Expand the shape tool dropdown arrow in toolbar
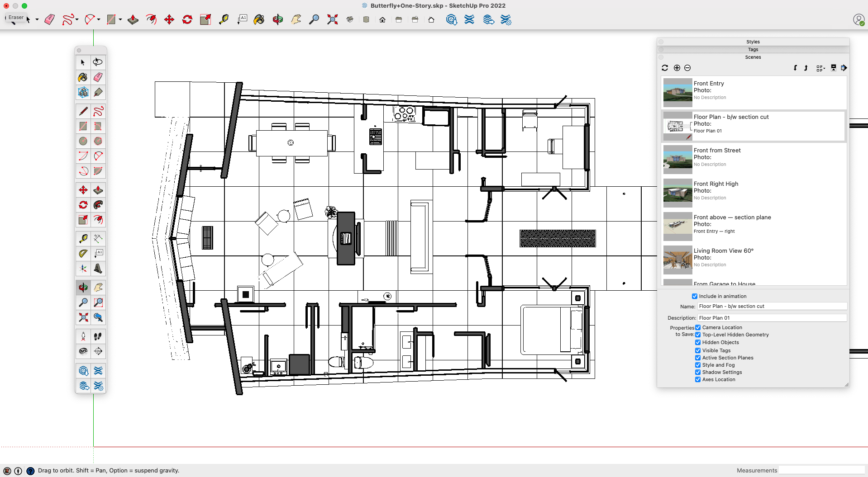Screen dimensions: 868x477 [120, 19]
